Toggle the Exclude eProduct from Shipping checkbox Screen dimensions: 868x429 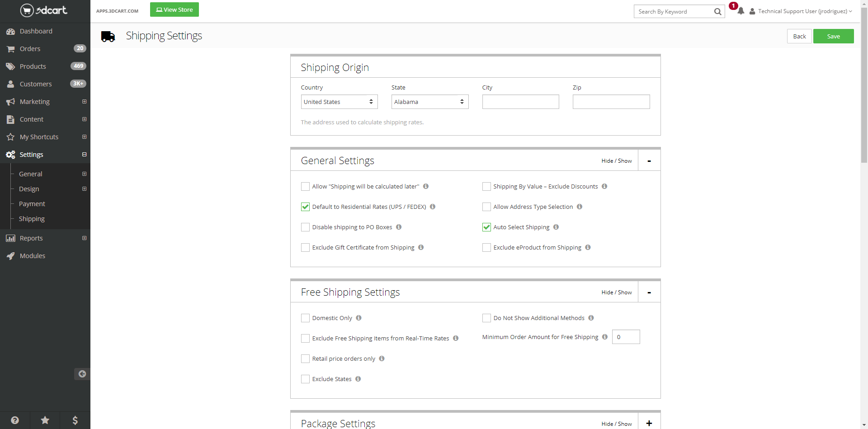pyautogui.click(x=487, y=248)
